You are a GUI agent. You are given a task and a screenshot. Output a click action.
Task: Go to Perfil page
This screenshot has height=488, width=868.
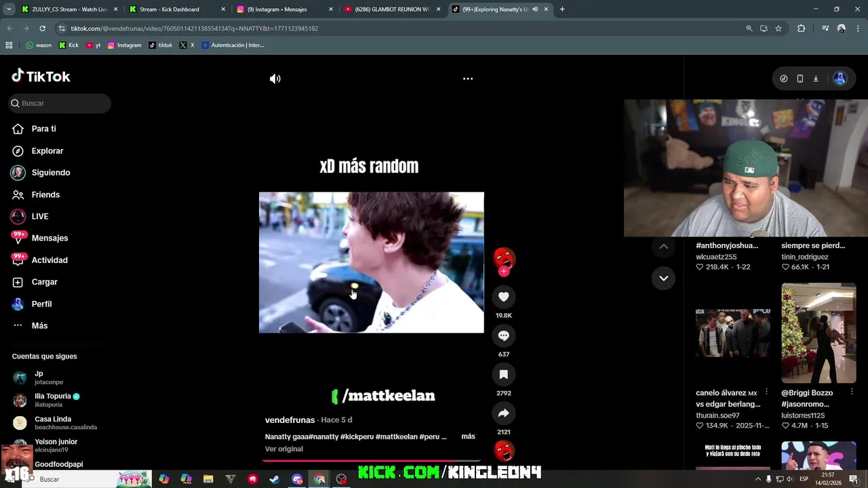pos(41,304)
